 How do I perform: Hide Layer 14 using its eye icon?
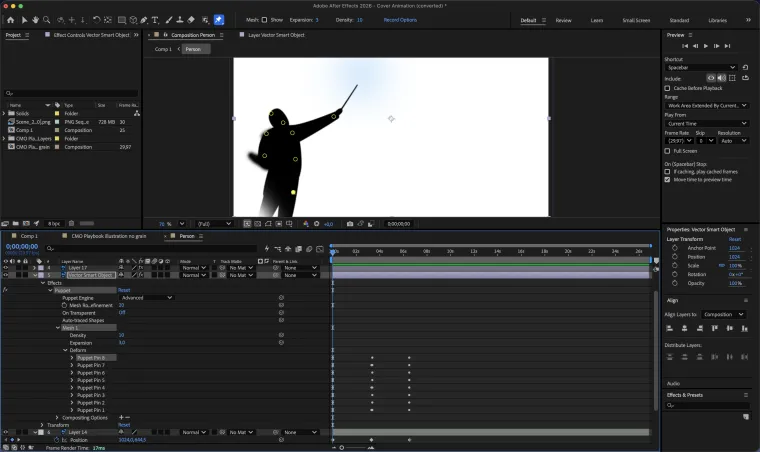[x=6, y=432]
